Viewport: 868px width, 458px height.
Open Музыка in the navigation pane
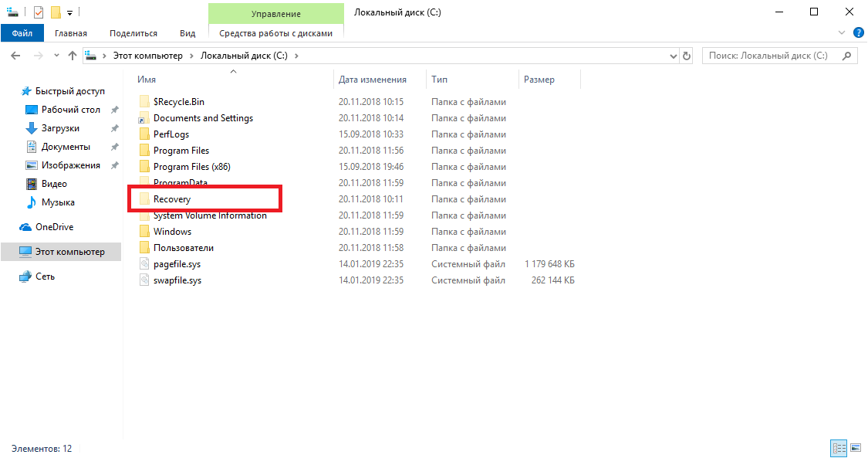click(x=58, y=202)
